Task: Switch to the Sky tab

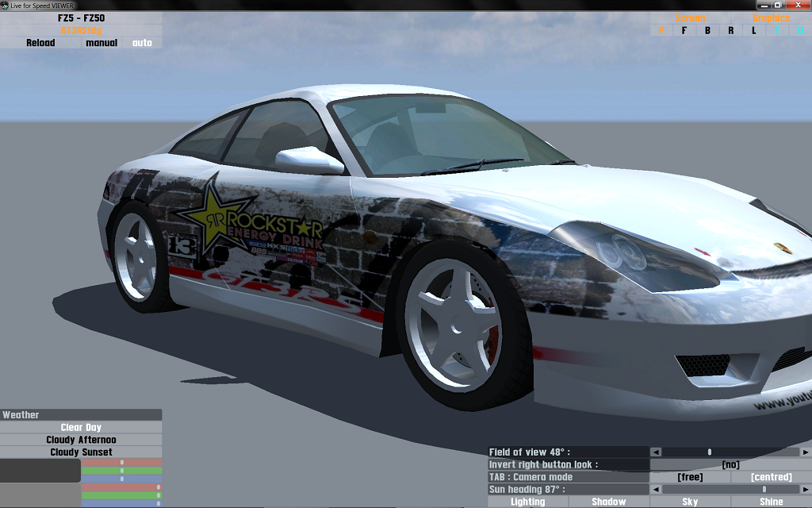Action: (690, 502)
